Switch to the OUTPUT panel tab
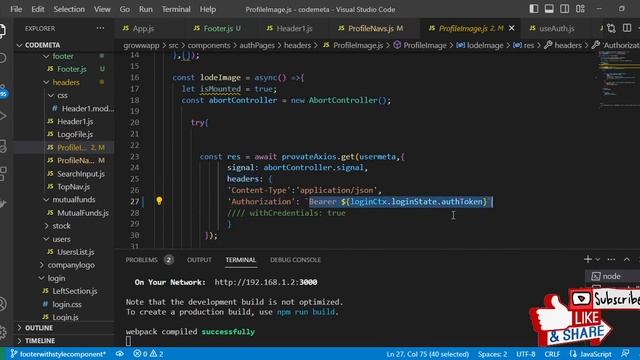This screenshot has width=640, height=360. click(x=199, y=260)
